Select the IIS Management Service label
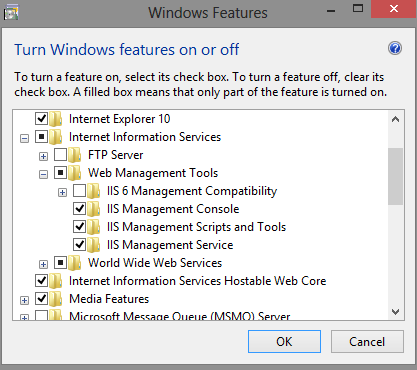The image size is (417, 370). coord(170,245)
